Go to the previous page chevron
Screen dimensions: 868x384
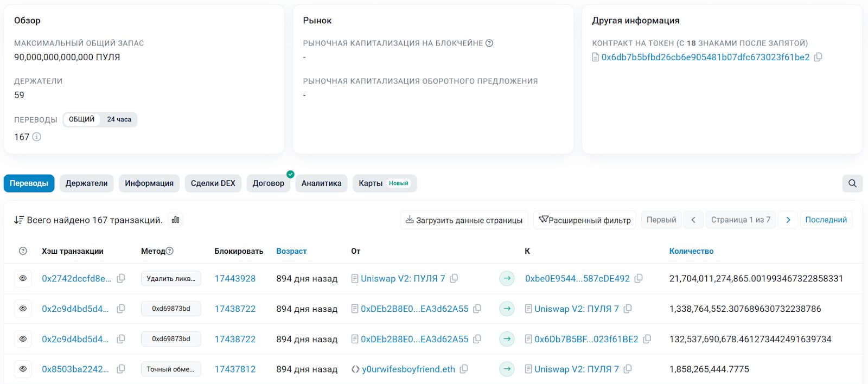[693, 220]
